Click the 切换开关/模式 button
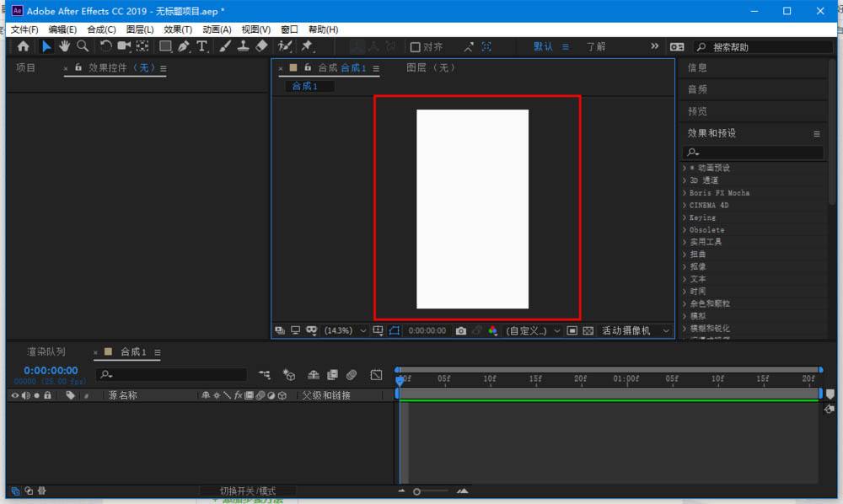 (x=248, y=491)
